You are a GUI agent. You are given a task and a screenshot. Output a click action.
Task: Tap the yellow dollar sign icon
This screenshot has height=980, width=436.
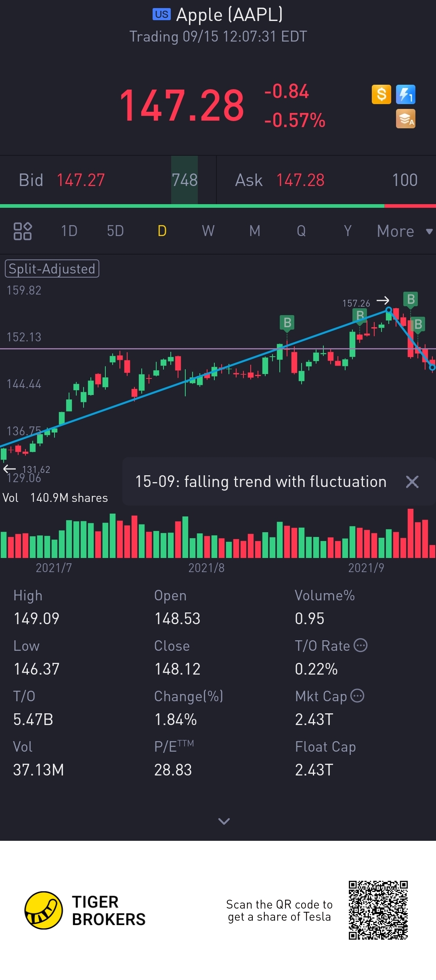click(x=381, y=95)
